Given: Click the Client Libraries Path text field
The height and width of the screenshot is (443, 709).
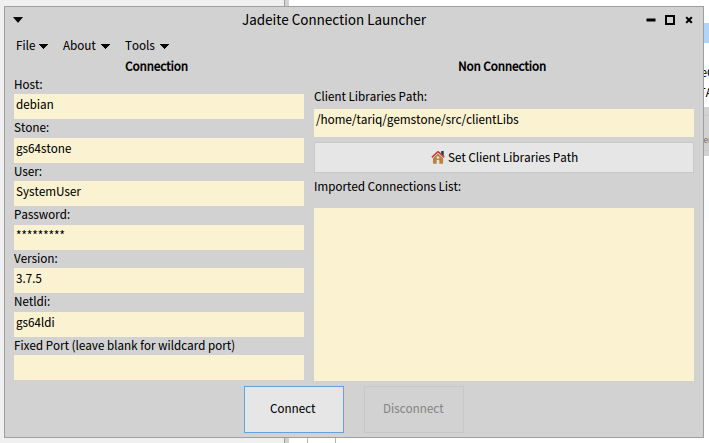Looking at the screenshot, I should (x=503, y=122).
